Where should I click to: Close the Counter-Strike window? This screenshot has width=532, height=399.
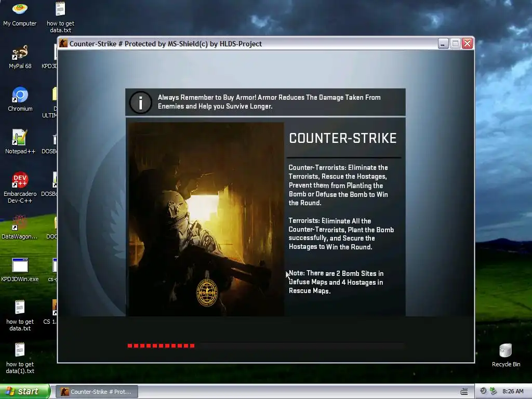click(x=467, y=44)
